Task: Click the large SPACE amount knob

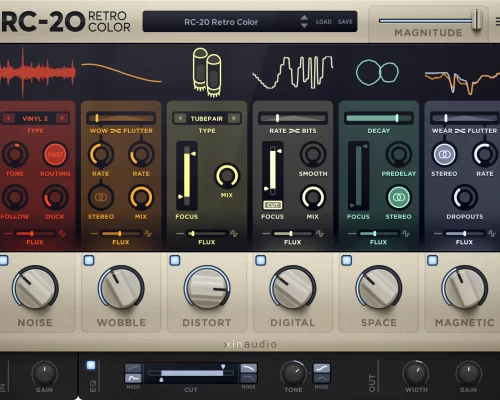Action: click(379, 287)
